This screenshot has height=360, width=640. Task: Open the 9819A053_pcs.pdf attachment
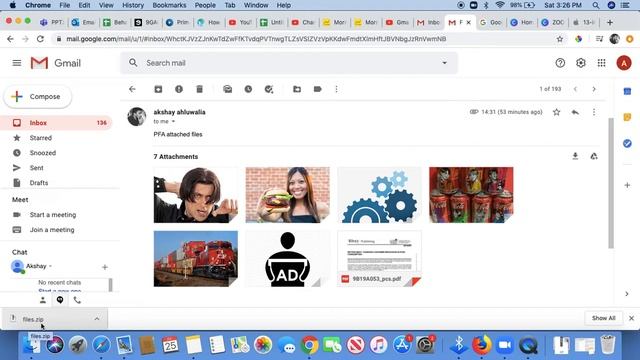379,259
